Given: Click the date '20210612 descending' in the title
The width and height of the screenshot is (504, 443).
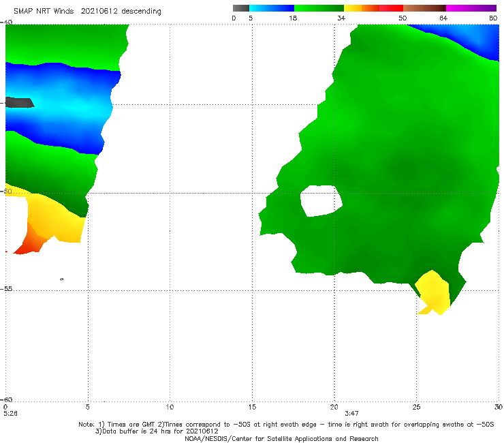Looking at the screenshot, I should point(121,12).
